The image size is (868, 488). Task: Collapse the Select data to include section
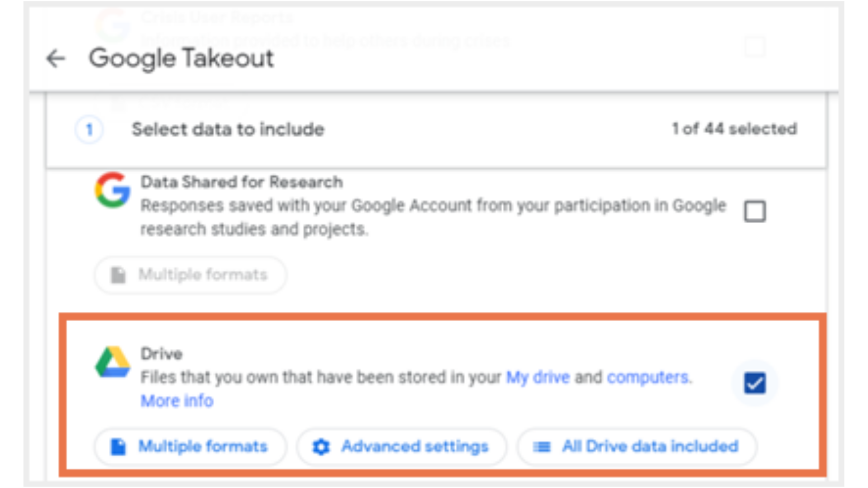(228, 130)
